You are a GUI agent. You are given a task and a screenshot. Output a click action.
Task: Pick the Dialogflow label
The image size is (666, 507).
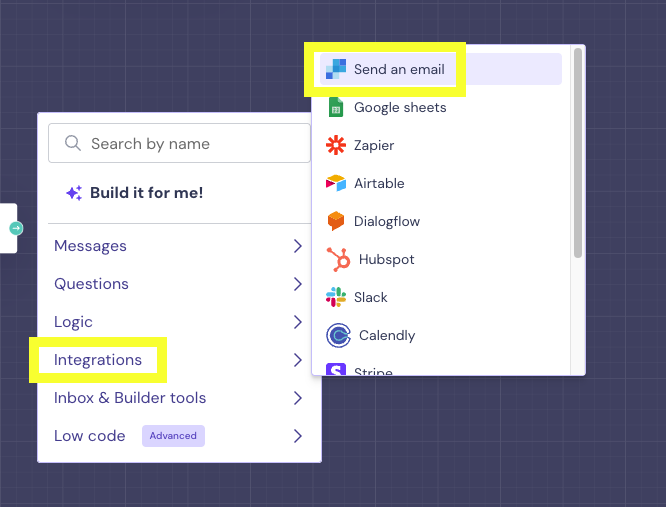tap(387, 221)
